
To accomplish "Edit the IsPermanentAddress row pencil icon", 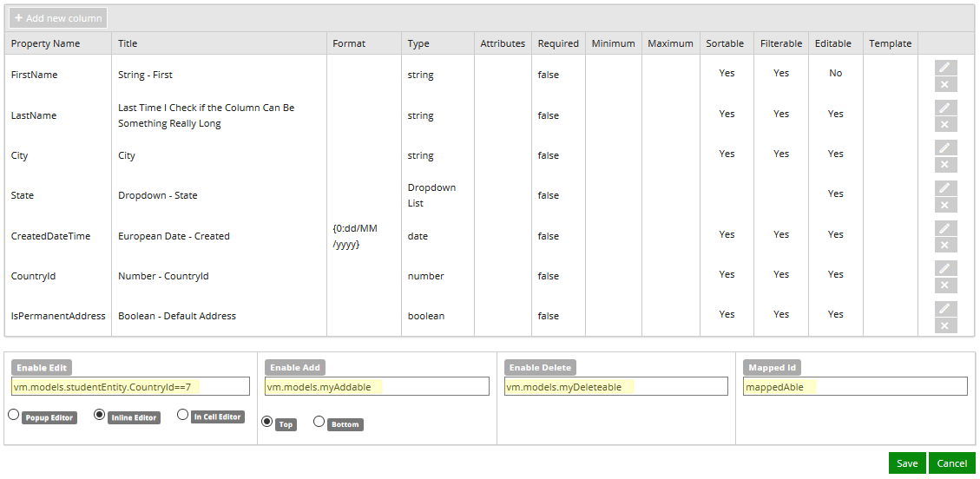I will (x=945, y=309).
